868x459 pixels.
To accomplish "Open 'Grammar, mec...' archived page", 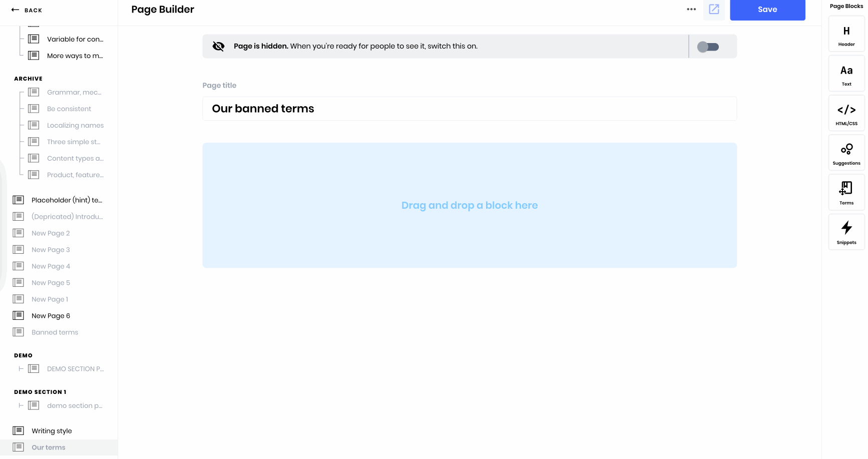I will point(74,92).
